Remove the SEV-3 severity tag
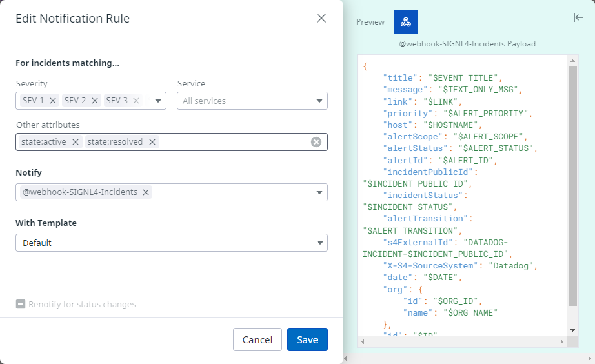Screen dimensions: 595x364 coord(136,101)
